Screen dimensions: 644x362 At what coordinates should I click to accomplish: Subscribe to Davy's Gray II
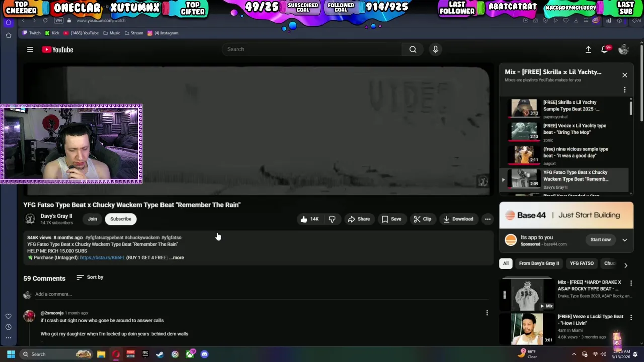(x=121, y=219)
